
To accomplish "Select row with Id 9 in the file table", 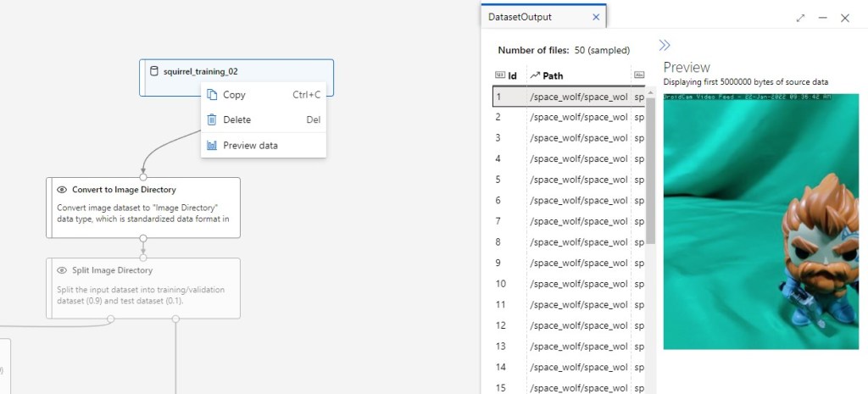I will click(569, 263).
